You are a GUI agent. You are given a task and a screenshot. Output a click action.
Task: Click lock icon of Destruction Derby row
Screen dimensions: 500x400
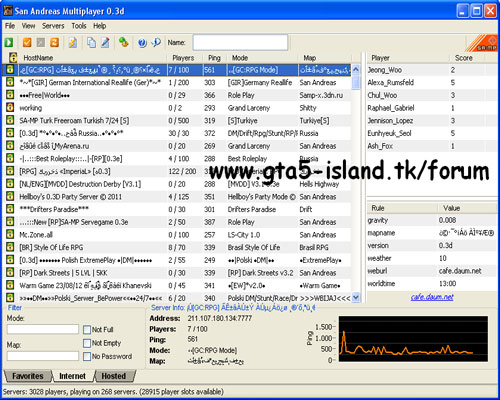coord(10,184)
